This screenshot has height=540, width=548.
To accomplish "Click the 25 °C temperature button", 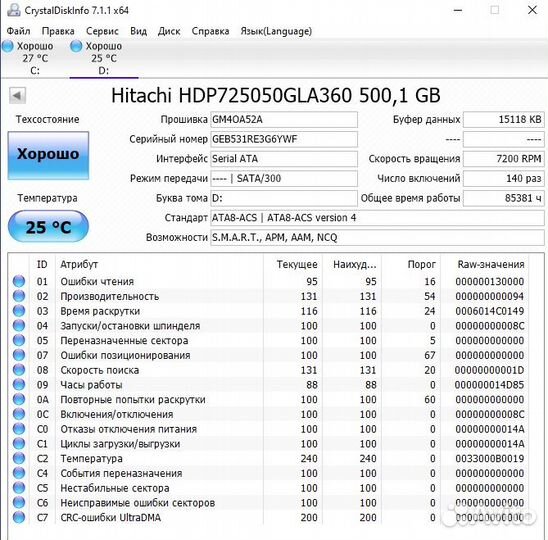I will [48, 226].
